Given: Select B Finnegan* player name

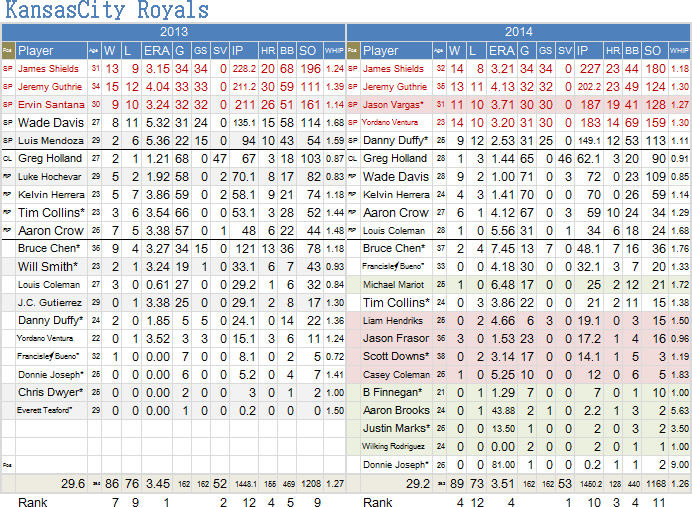Looking at the screenshot, I should tap(392, 392).
